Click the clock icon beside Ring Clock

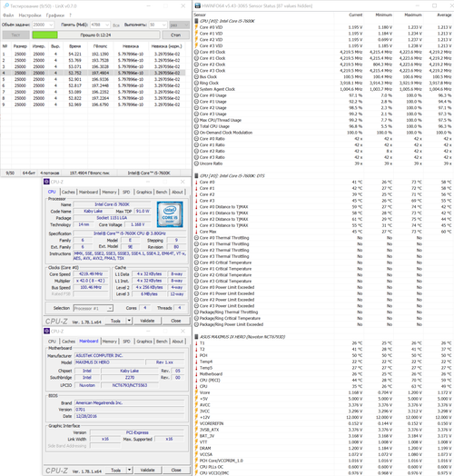(196, 83)
